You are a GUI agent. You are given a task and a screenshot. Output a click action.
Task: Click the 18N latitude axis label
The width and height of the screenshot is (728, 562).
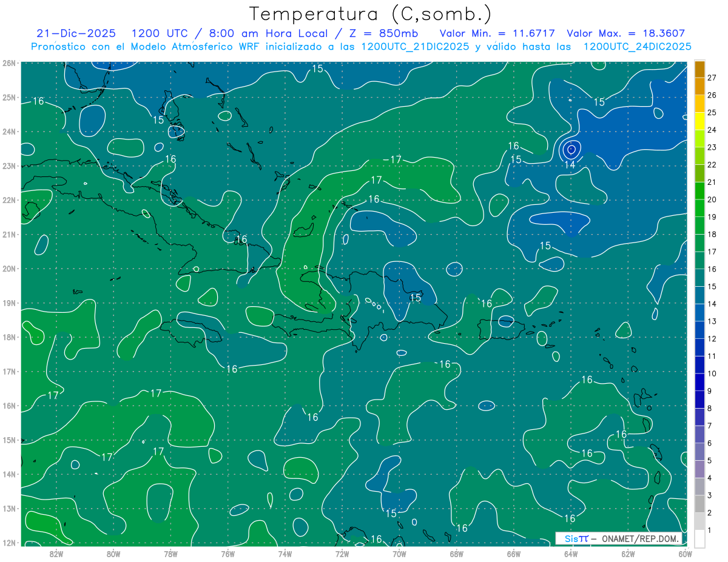click(8, 337)
